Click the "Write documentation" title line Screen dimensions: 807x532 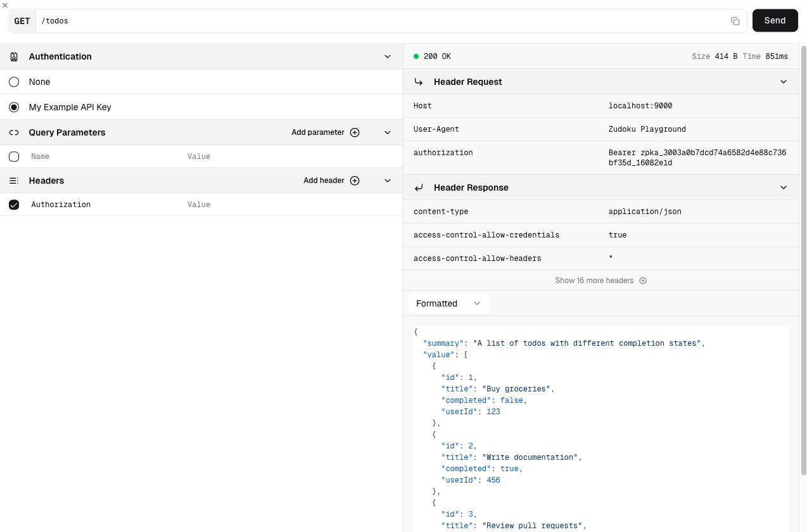[x=511, y=457]
